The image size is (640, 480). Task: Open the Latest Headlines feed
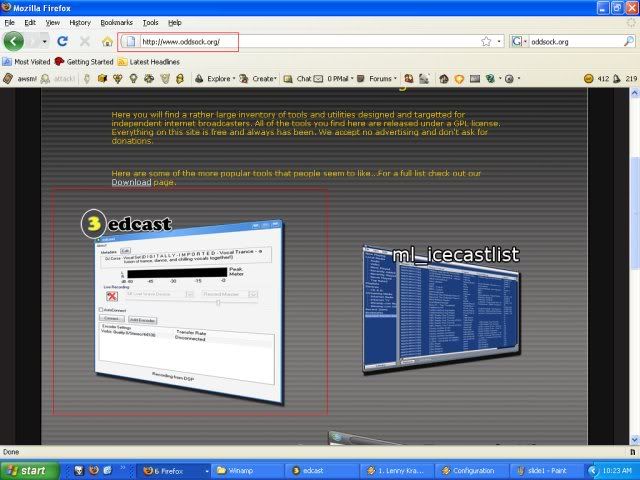(x=149, y=62)
